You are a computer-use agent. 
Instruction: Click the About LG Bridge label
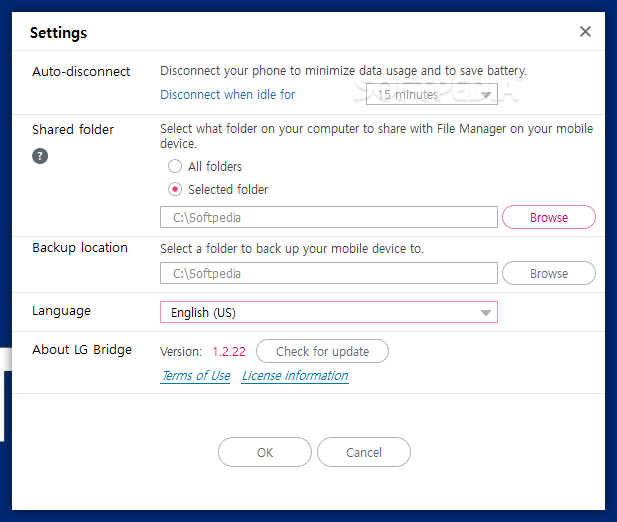(82, 349)
